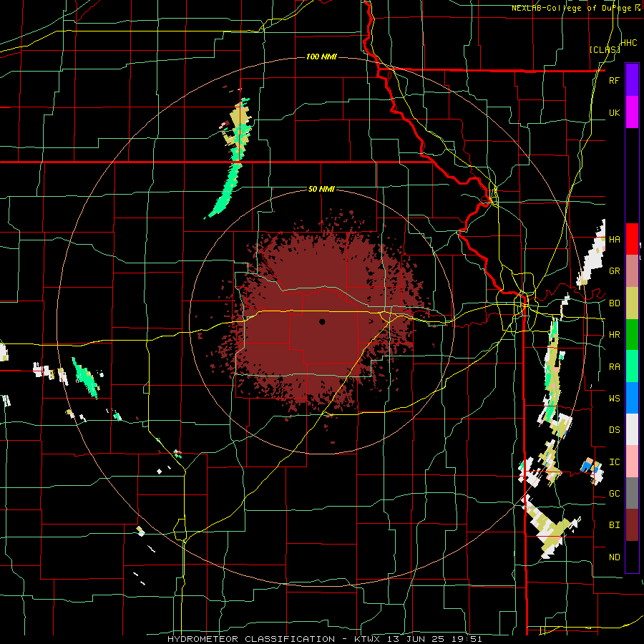
Task: Select the BD olive-yellow legend swatch
Action: click(x=632, y=303)
